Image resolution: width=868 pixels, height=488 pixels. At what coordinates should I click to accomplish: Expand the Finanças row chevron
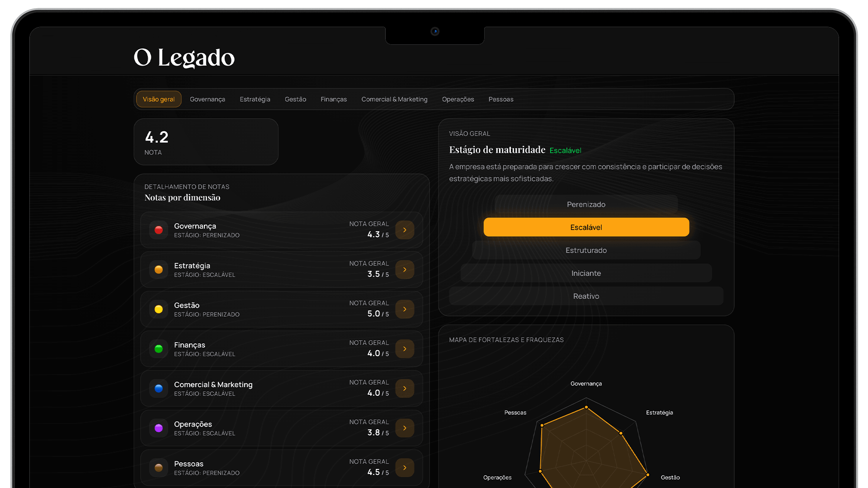click(405, 349)
